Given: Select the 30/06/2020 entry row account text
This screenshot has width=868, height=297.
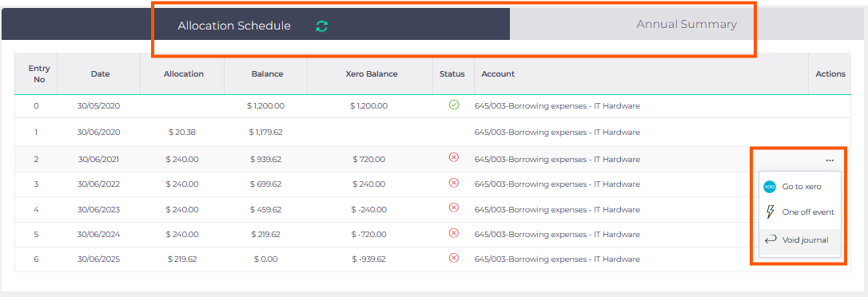Looking at the screenshot, I should click(x=557, y=133).
